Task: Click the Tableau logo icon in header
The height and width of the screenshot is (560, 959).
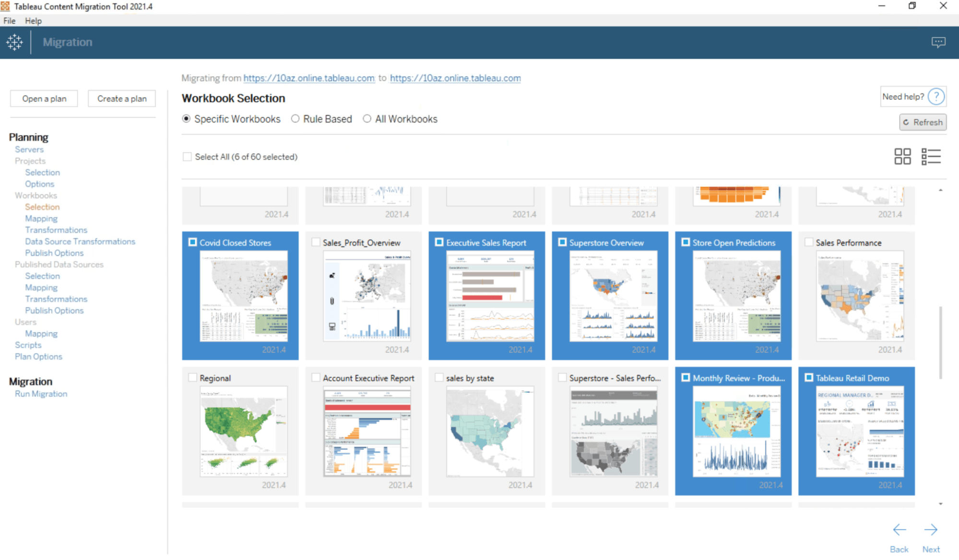Action: [14, 42]
